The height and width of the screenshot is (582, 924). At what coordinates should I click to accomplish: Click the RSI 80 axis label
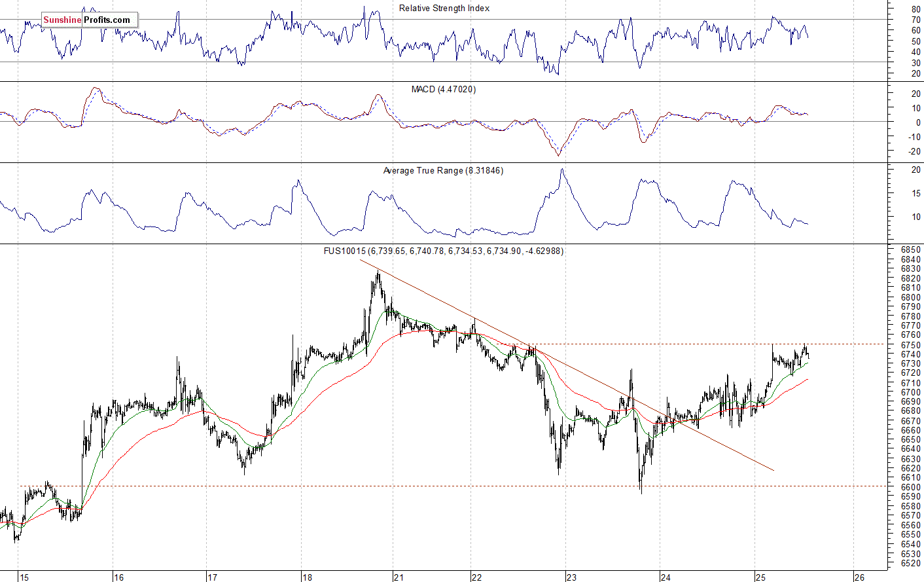(x=916, y=9)
